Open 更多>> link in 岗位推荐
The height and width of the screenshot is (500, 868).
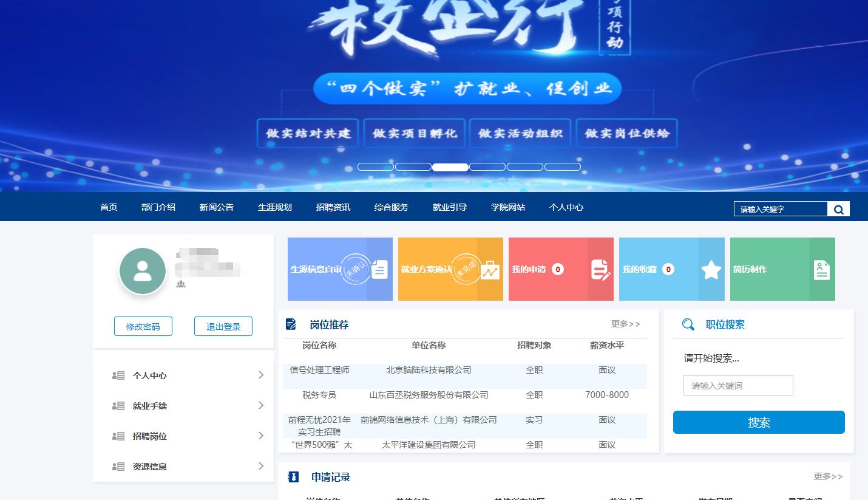626,324
